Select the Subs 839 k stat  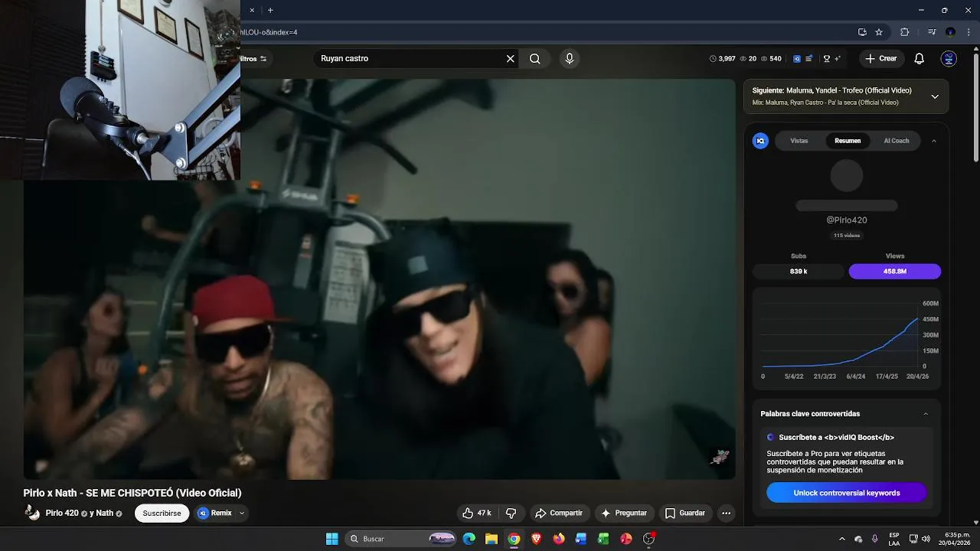pos(799,272)
